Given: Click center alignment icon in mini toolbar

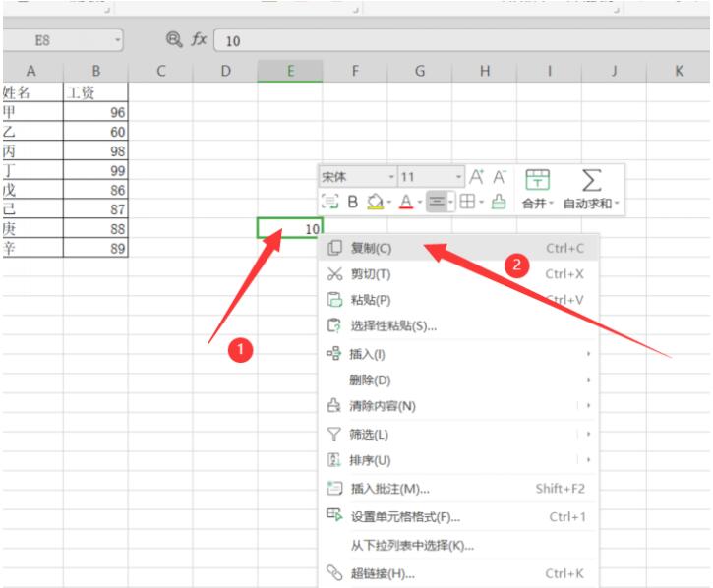Looking at the screenshot, I should coord(437,201).
